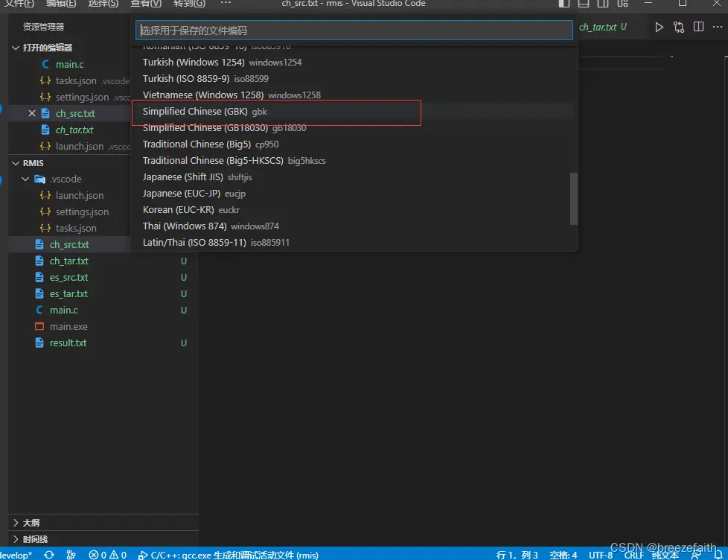Click es_src.txt file icon
The width and height of the screenshot is (728, 560).
39,277
